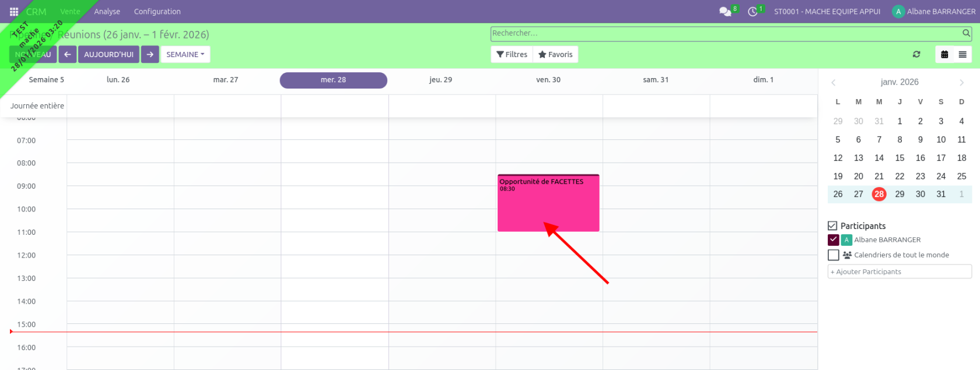Click the AUJOURD'HUI button
The height and width of the screenshot is (370, 980).
(x=108, y=54)
